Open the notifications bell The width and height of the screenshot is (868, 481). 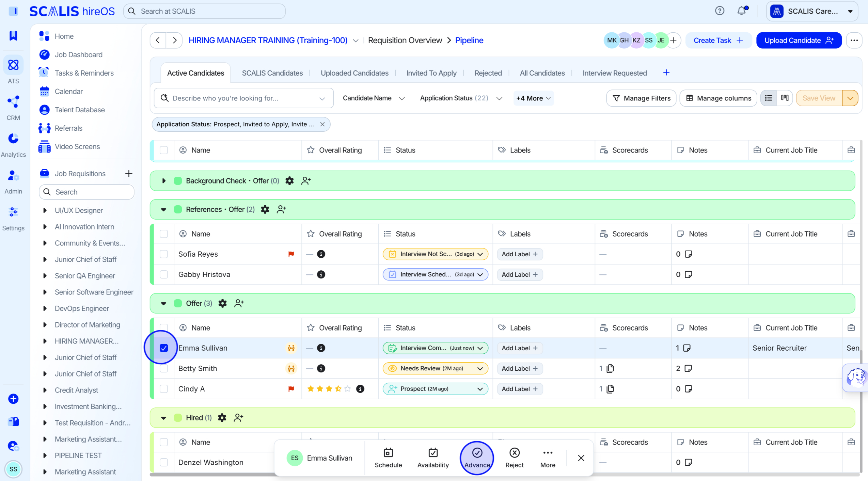[742, 11]
